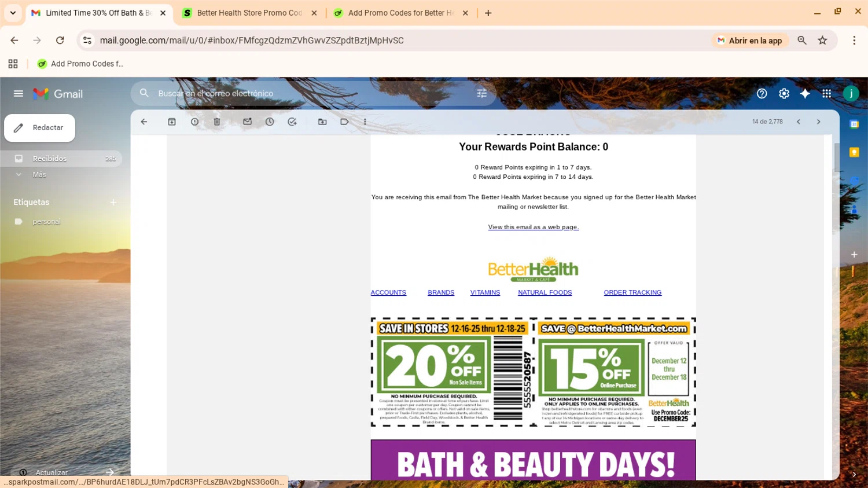Click the 15% off online coupon image

coord(615,372)
